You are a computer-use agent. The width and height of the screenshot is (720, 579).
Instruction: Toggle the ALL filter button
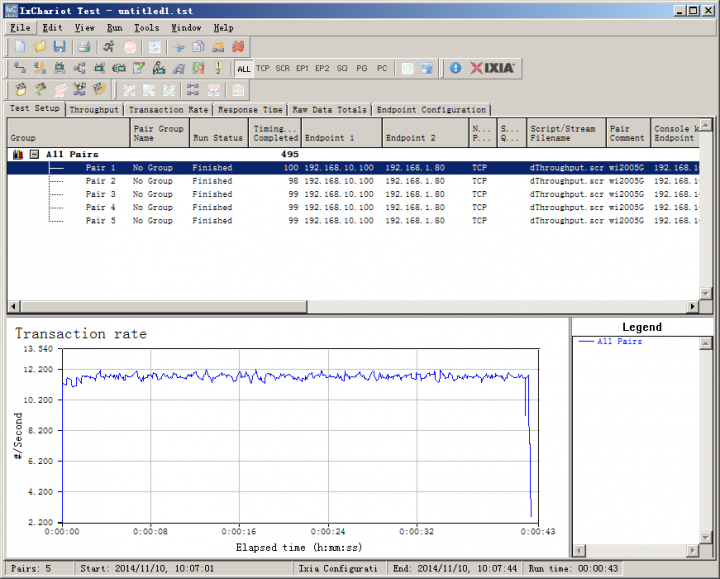(x=244, y=68)
